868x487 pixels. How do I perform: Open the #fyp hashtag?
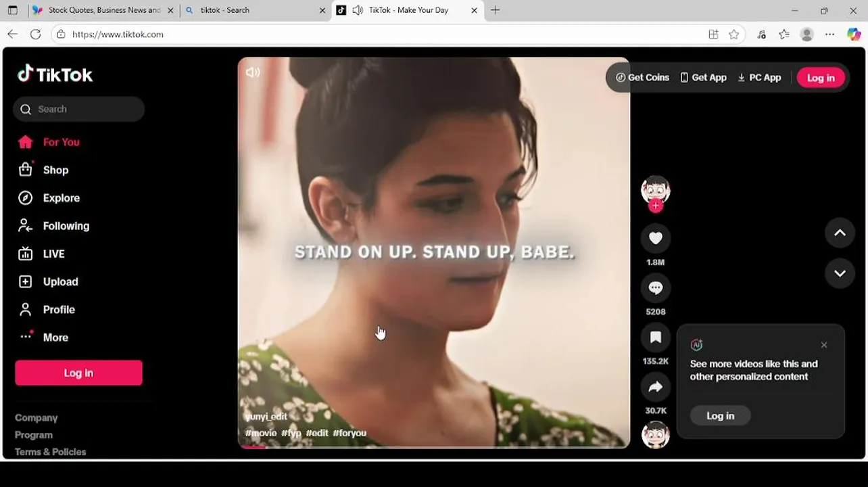291,433
